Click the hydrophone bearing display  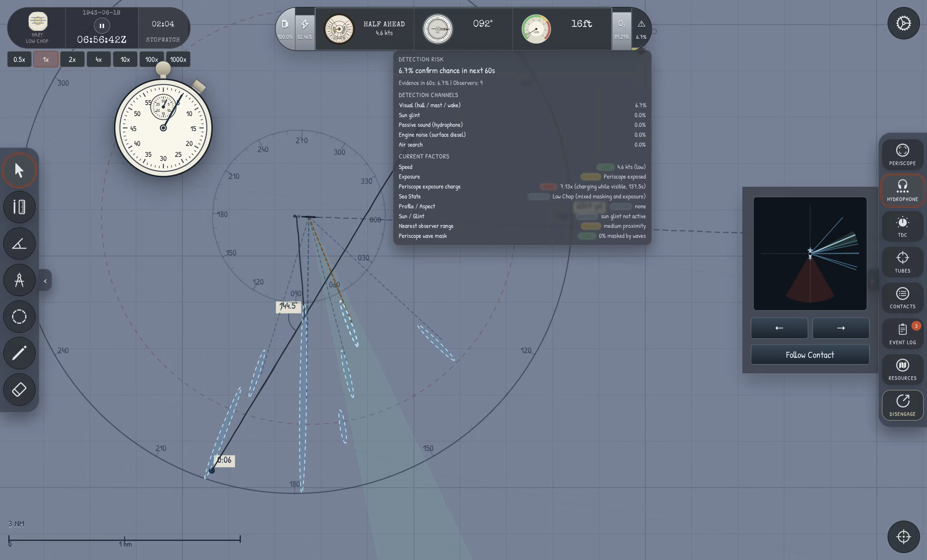tap(810, 254)
